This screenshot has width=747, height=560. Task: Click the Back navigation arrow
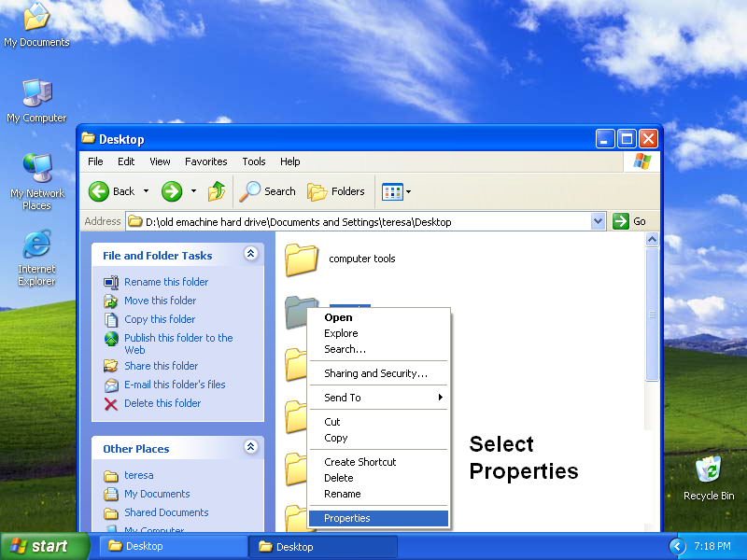tap(100, 191)
